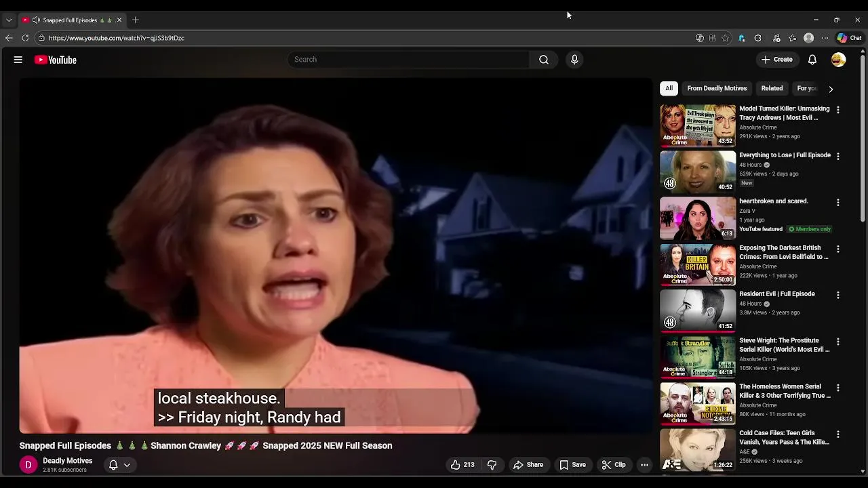Open the YouTube account avatar menu
The height and width of the screenshot is (488, 868).
pos(839,60)
